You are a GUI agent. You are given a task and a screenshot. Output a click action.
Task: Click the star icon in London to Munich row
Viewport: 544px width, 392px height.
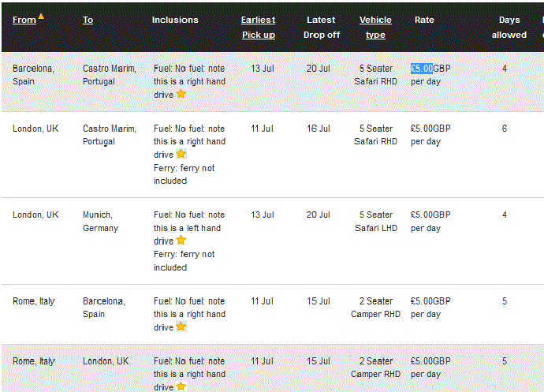[181, 241]
